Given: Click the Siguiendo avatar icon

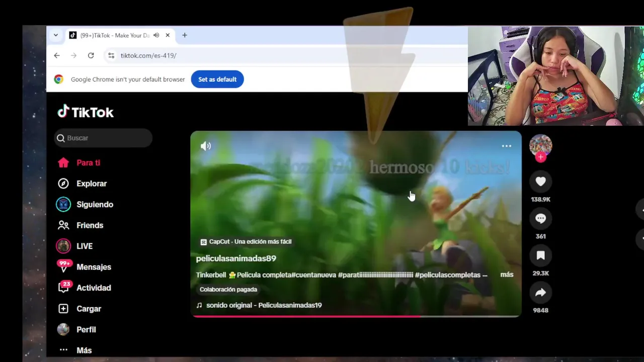Looking at the screenshot, I should tap(63, 204).
